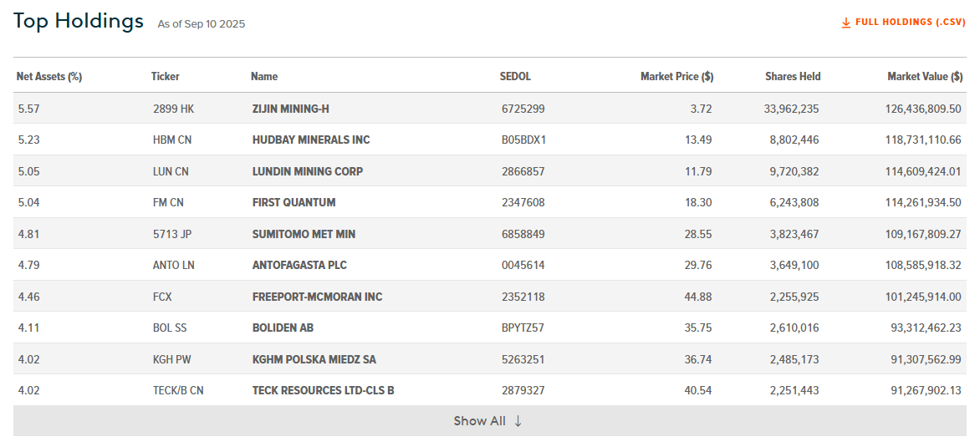The height and width of the screenshot is (447, 980).
Task: Select the KGHM POLSKA MIEDZ SA name
Action: [314, 359]
